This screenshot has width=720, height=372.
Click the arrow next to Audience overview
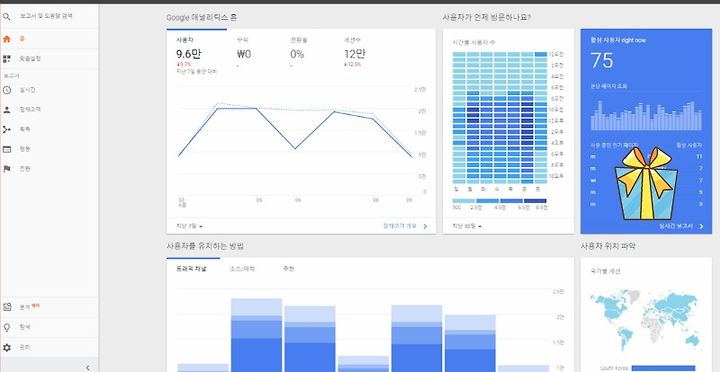(425, 226)
